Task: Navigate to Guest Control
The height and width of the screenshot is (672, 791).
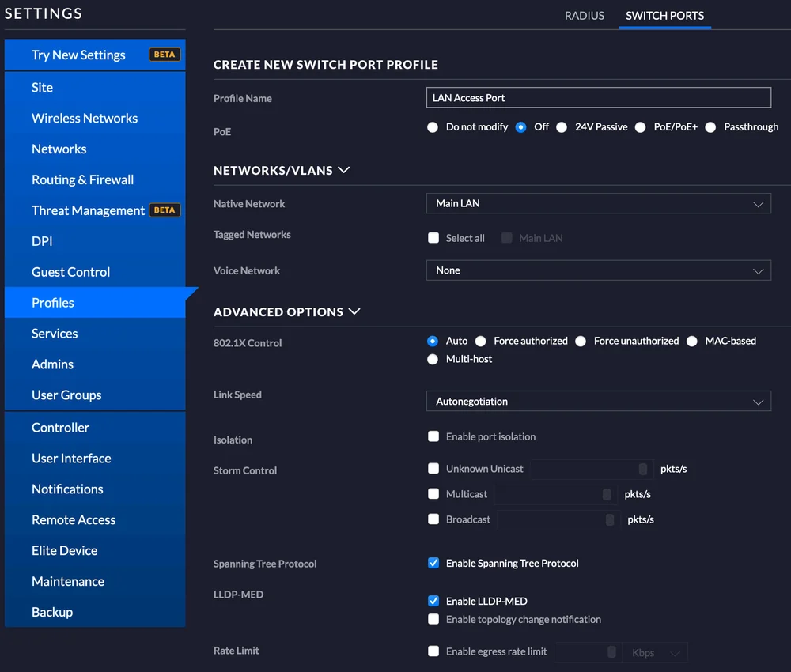Action: tap(70, 271)
